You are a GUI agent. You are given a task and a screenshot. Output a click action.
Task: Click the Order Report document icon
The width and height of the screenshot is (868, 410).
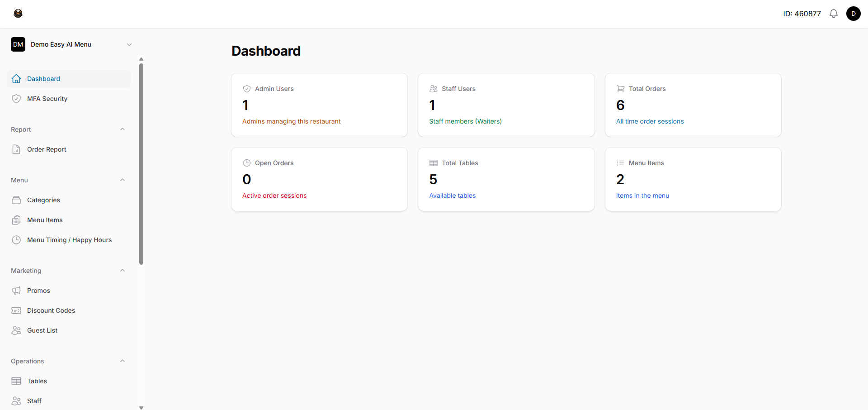coord(16,149)
